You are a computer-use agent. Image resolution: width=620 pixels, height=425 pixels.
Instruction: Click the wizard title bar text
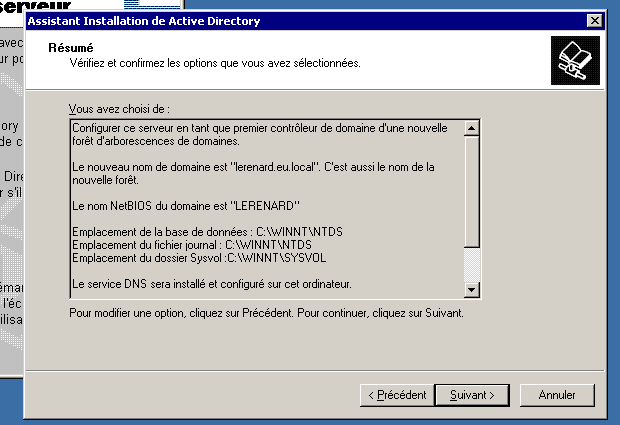click(144, 21)
